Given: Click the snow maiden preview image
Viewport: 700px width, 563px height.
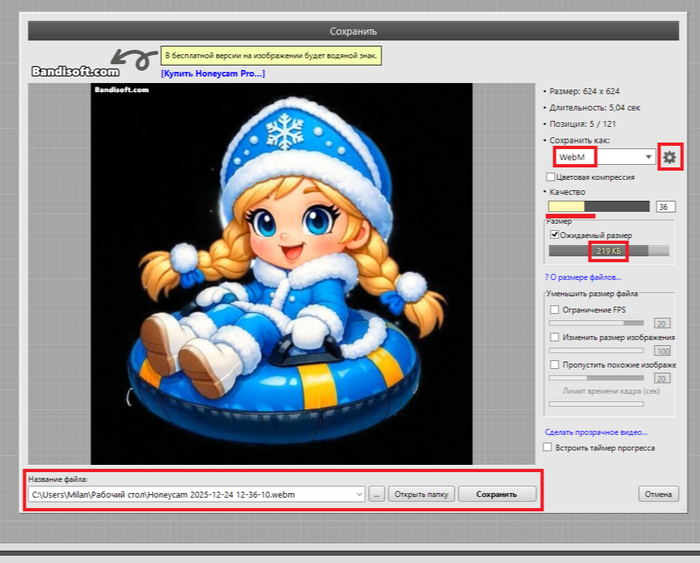Looking at the screenshot, I should pyautogui.click(x=281, y=273).
